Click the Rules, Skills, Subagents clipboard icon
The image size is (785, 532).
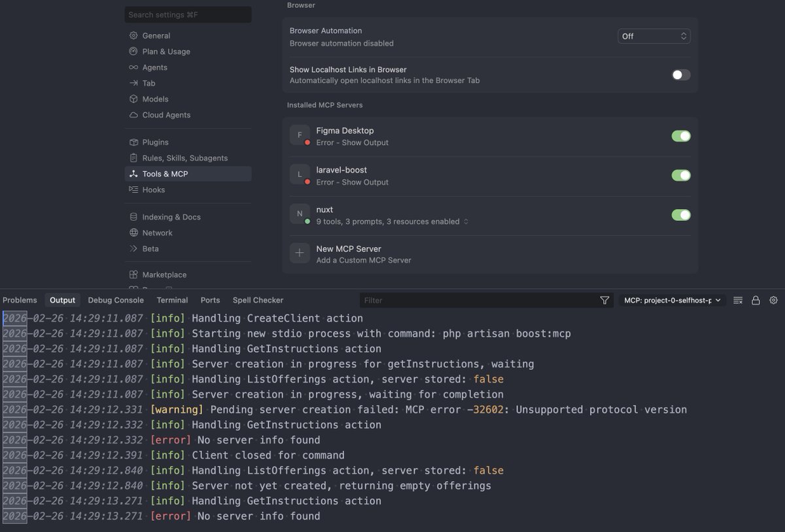tap(133, 158)
